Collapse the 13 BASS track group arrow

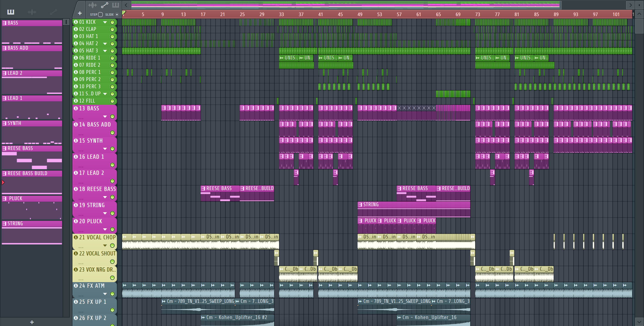click(105, 117)
